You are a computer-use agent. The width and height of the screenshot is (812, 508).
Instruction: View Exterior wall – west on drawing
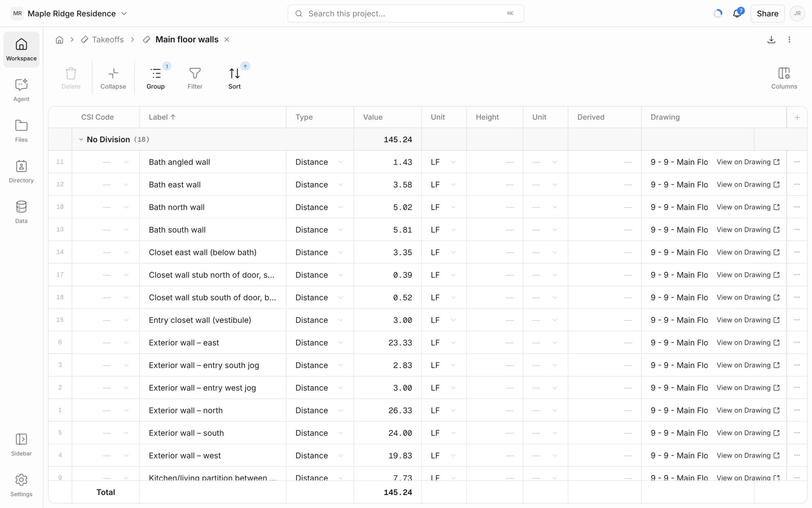(748, 456)
